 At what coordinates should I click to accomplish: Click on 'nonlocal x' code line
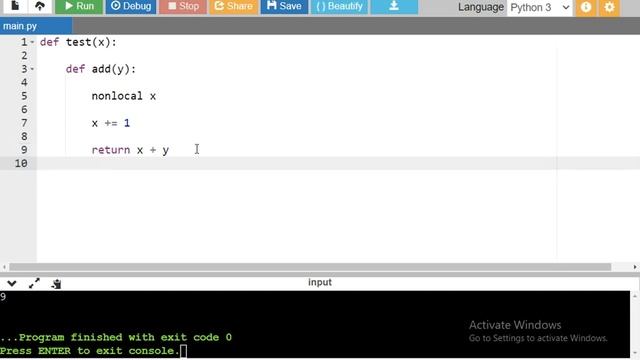[124, 96]
